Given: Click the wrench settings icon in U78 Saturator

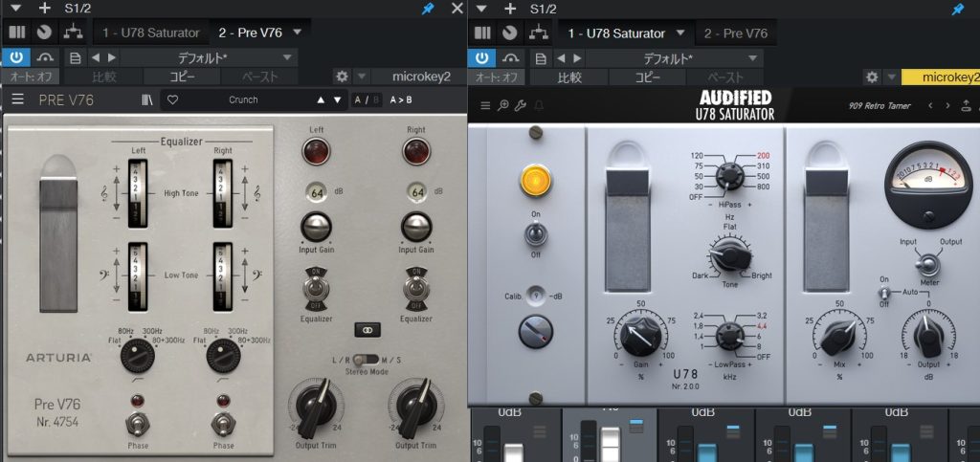Looking at the screenshot, I should (523, 105).
